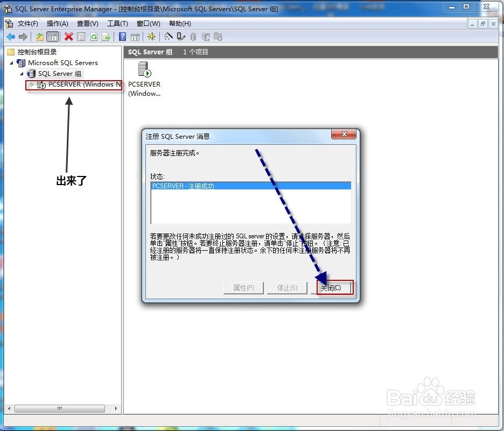Click the greyed New Job toolbar icon
The height and width of the screenshot is (431, 504).
tap(218, 37)
